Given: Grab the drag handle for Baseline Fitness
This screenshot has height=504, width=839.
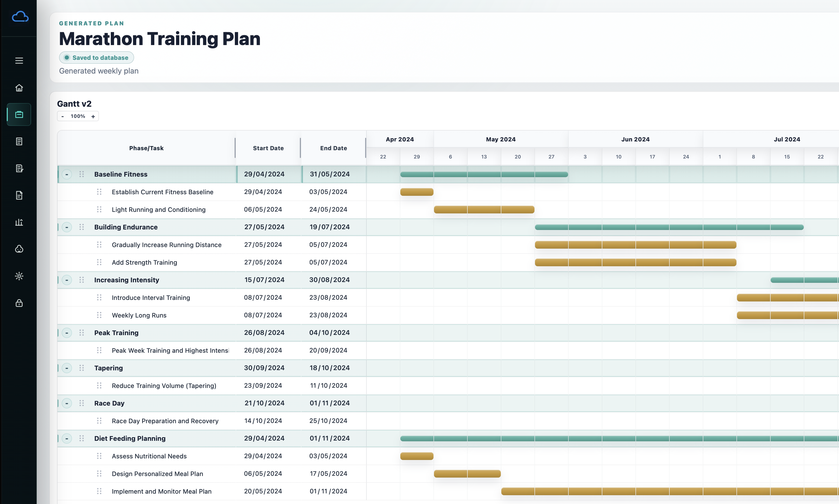Looking at the screenshot, I should click(82, 174).
